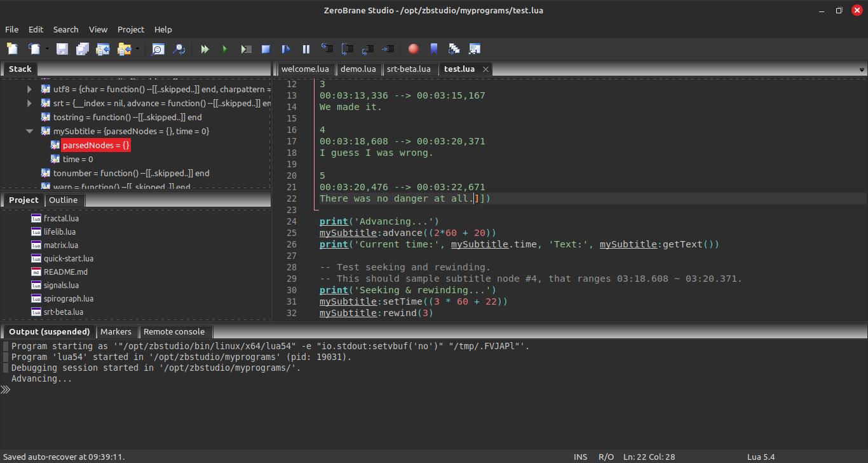Open quick-start.lua in project tree
The width and height of the screenshot is (868, 463).
tap(69, 258)
